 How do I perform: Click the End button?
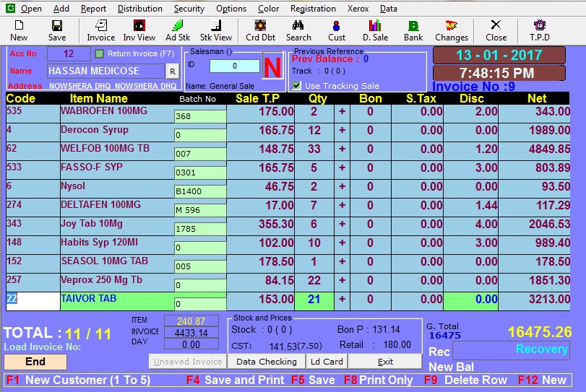click(x=35, y=362)
